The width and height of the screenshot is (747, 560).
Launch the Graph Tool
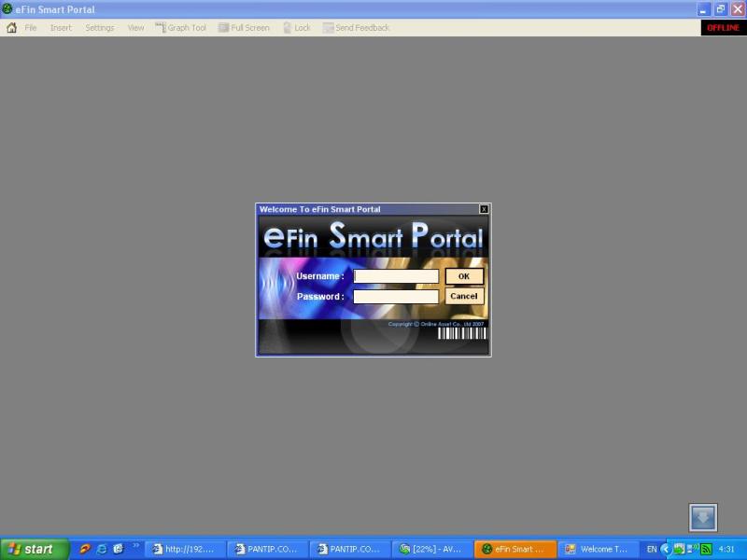click(180, 28)
